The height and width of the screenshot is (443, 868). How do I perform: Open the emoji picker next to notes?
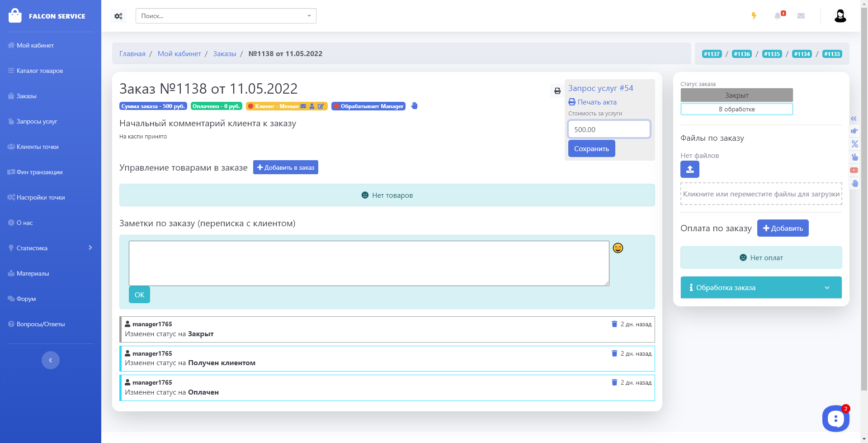click(618, 248)
